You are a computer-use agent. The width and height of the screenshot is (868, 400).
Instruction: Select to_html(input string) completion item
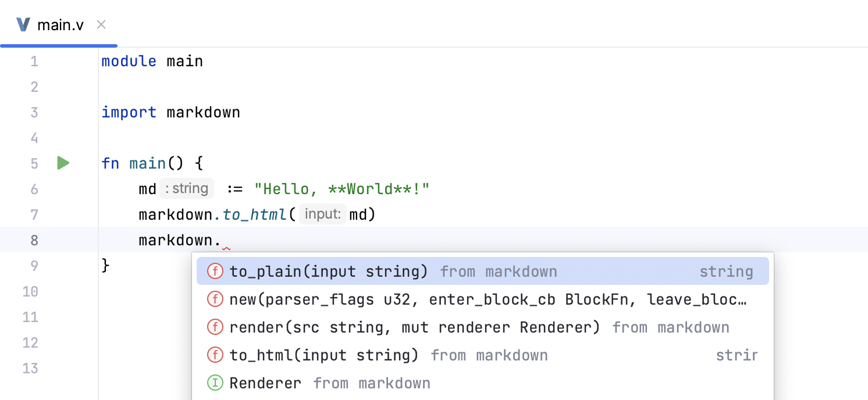[x=323, y=355]
